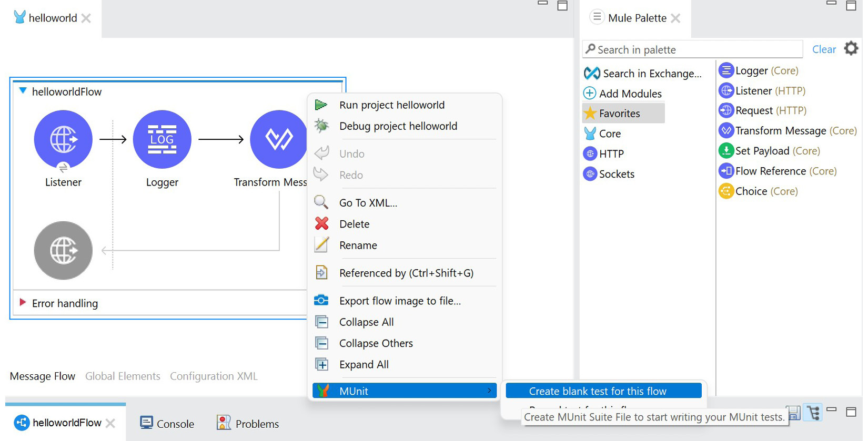Click the Debug bug icon
This screenshot has width=868, height=441.
point(321,126)
